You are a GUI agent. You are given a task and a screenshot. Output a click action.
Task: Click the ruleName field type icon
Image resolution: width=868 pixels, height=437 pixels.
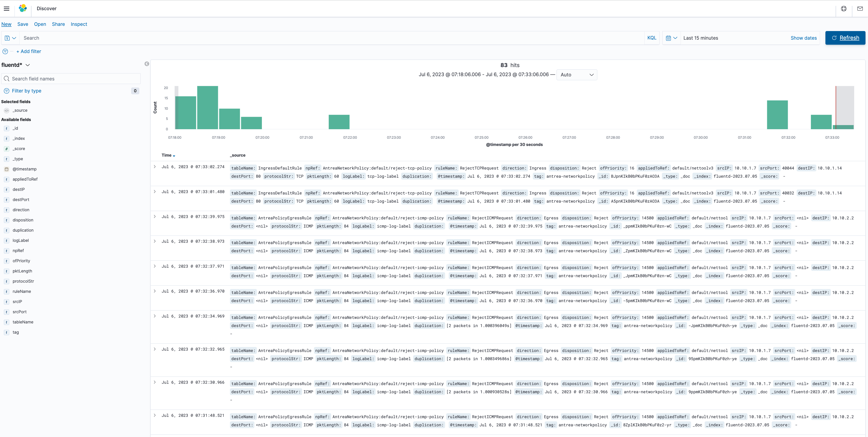point(6,292)
